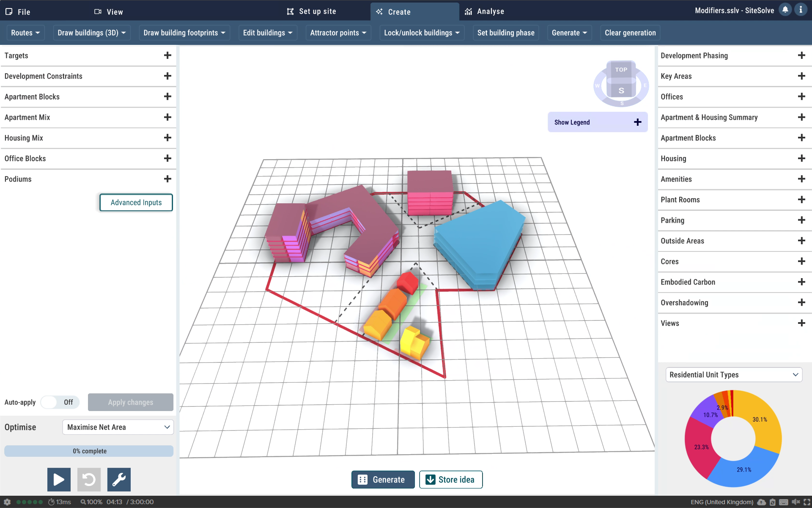The image size is (812, 508).
Task: Open the Maximise Net Area dropdown
Action: point(118,427)
